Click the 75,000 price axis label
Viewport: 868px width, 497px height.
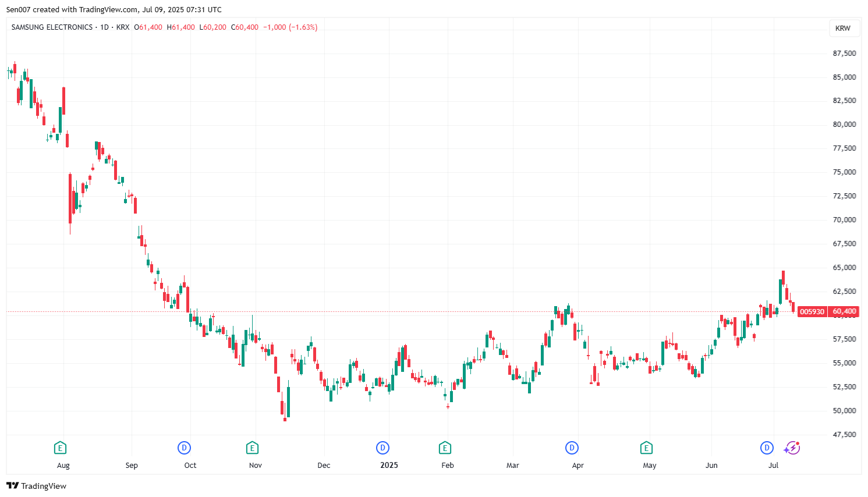(x=844, y=172)
